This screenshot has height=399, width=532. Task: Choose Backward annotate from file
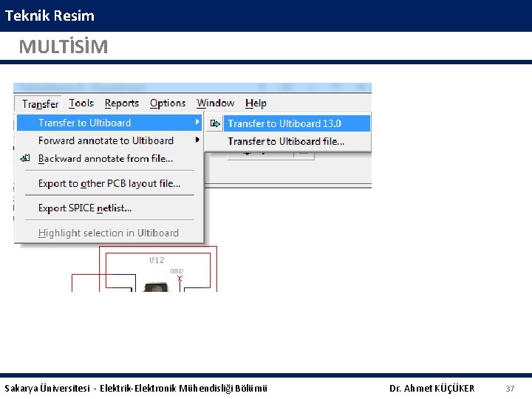coord(109,158)
